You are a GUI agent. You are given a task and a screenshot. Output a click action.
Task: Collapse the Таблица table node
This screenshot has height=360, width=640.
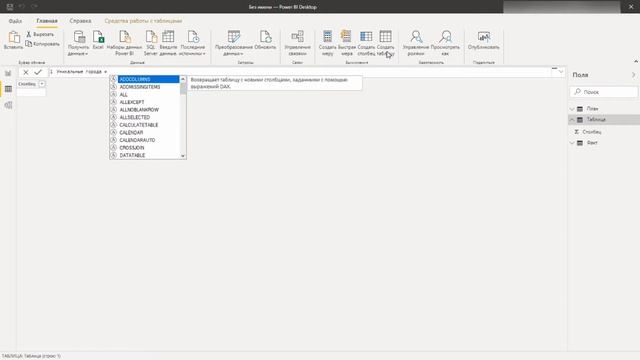click(572, 120)
